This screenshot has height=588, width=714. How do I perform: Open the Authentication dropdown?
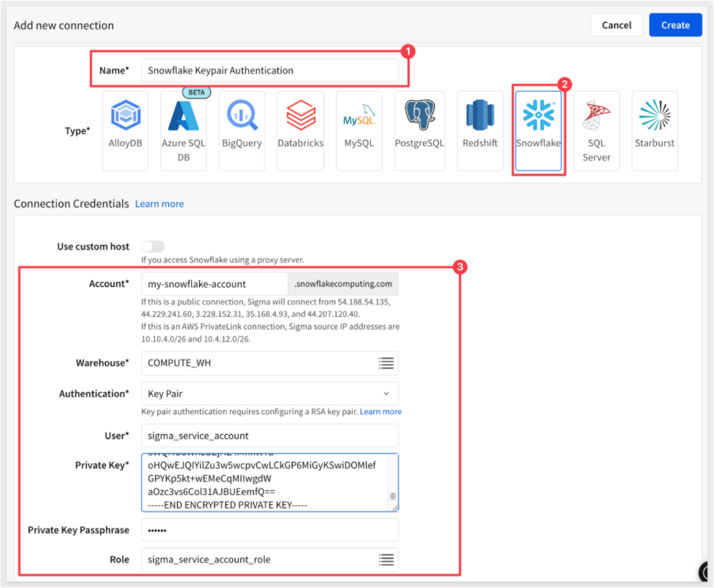click(x=269, y=393)
